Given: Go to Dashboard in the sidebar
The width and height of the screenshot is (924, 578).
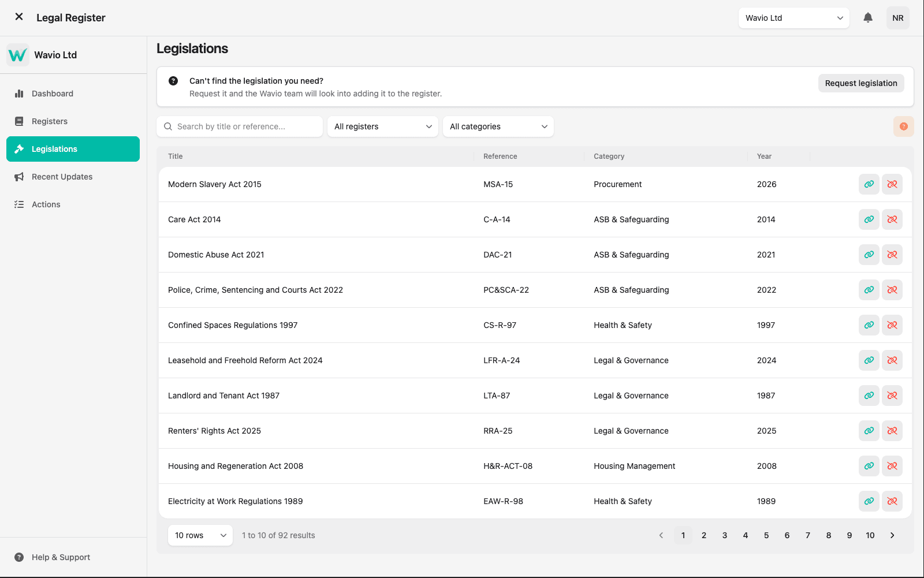Looking at the screenshot, I should tap(73, 94).
